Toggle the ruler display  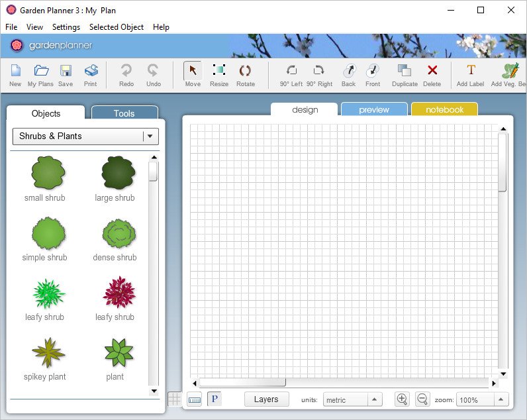tap(195, 399)
